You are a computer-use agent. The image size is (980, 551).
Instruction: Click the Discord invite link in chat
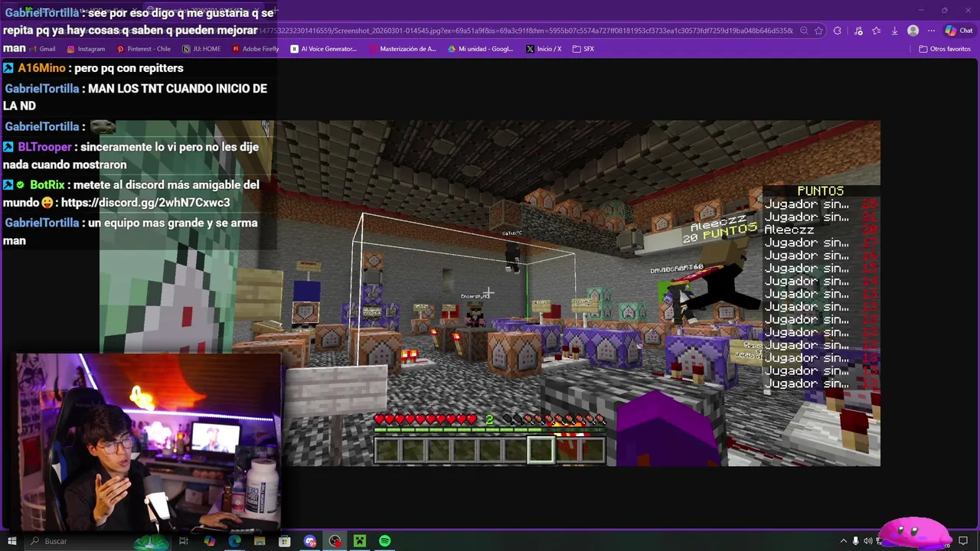tap(145, 203)
